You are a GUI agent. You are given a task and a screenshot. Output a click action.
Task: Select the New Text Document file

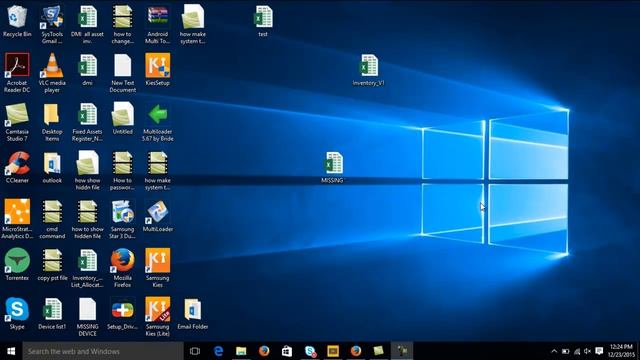pos(122,73)
